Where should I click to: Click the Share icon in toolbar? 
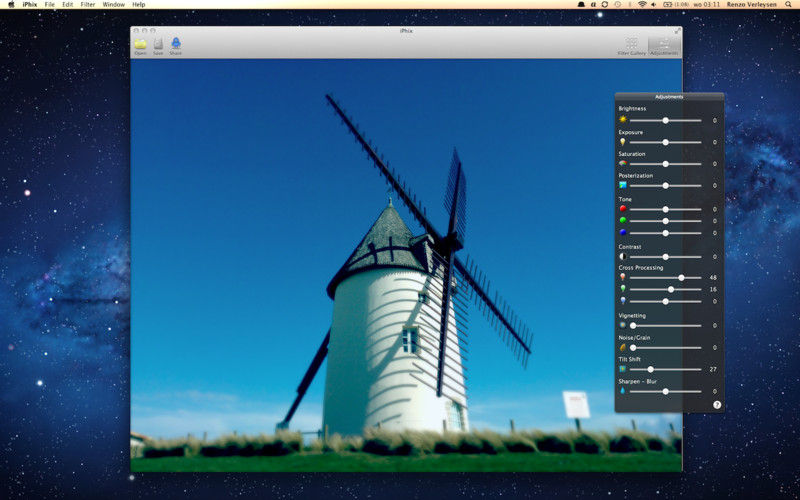tap(176, 43)
